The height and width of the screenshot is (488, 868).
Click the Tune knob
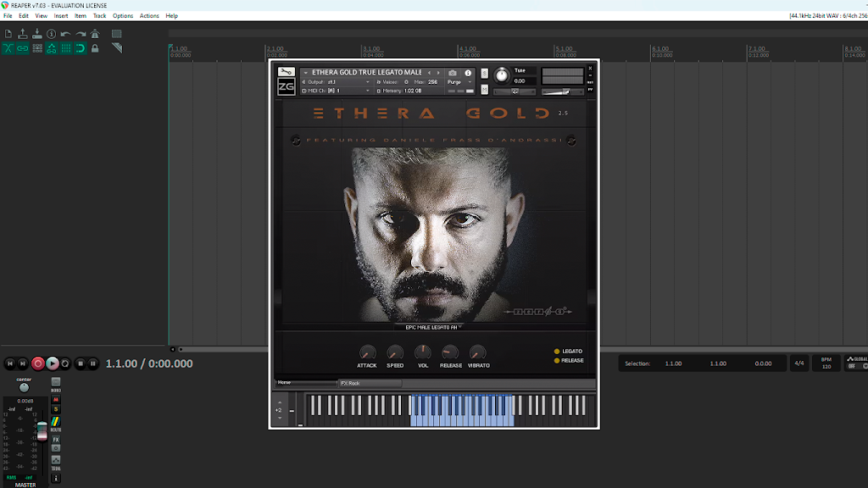pos(502,75)
